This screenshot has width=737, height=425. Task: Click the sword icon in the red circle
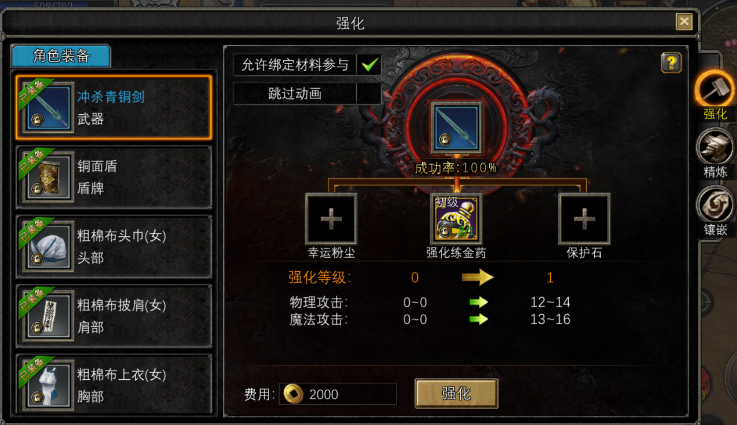pos(456,127)
